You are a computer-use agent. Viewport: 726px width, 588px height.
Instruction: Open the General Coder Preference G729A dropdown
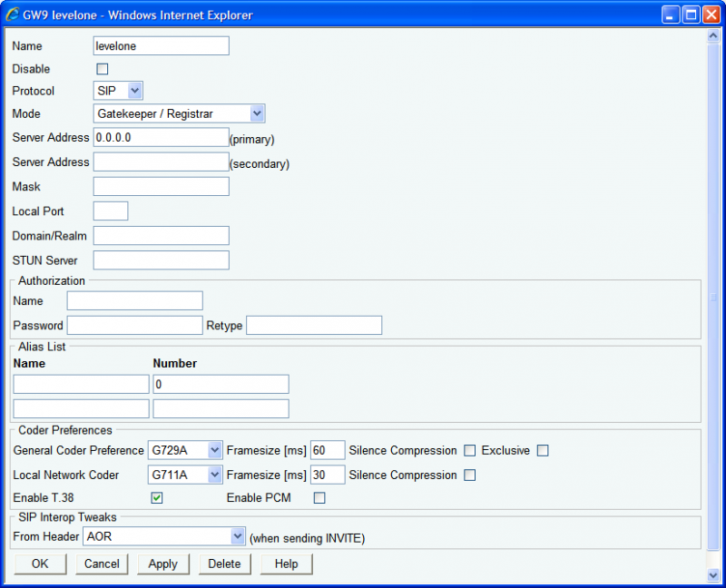coord(185,450)
